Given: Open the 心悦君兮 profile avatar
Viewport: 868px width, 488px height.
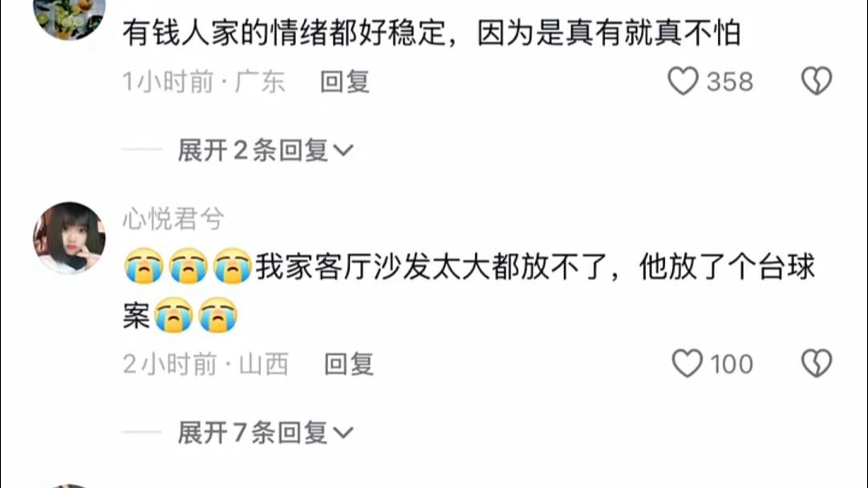Looking at the screenshot, I should click(x=69, y=238).
